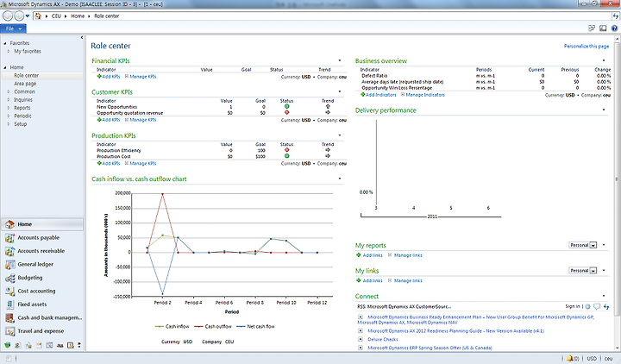Expand the Inquiries node triangle
621x364 pixels.
(9, 100)
